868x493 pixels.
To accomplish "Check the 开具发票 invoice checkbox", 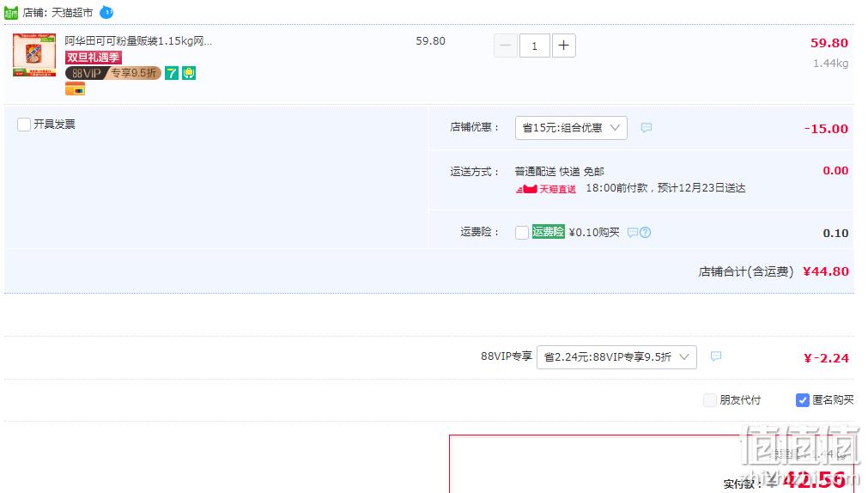I will click(x=24, y=124).
